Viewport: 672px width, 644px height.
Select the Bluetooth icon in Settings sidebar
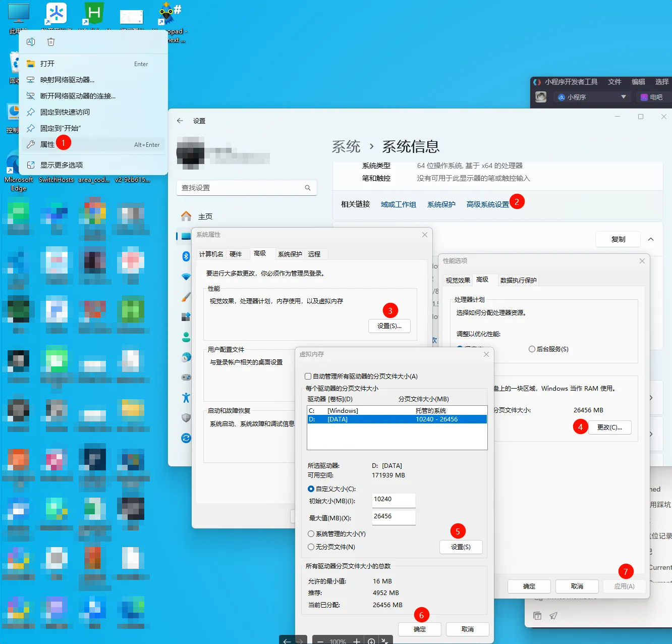186,256
